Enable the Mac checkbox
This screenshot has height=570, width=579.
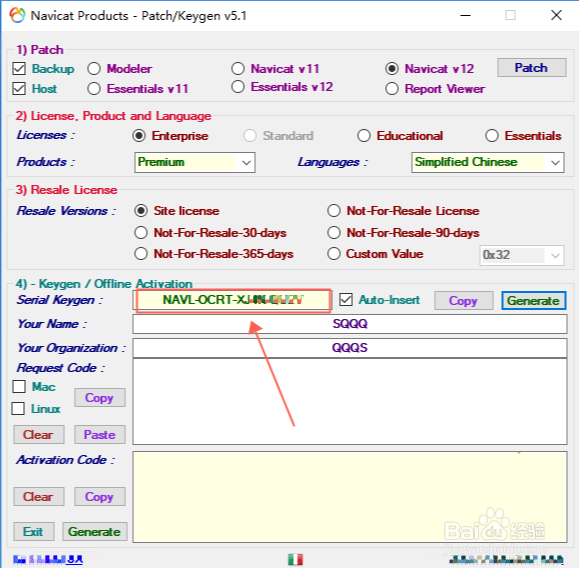coord(19,387)
